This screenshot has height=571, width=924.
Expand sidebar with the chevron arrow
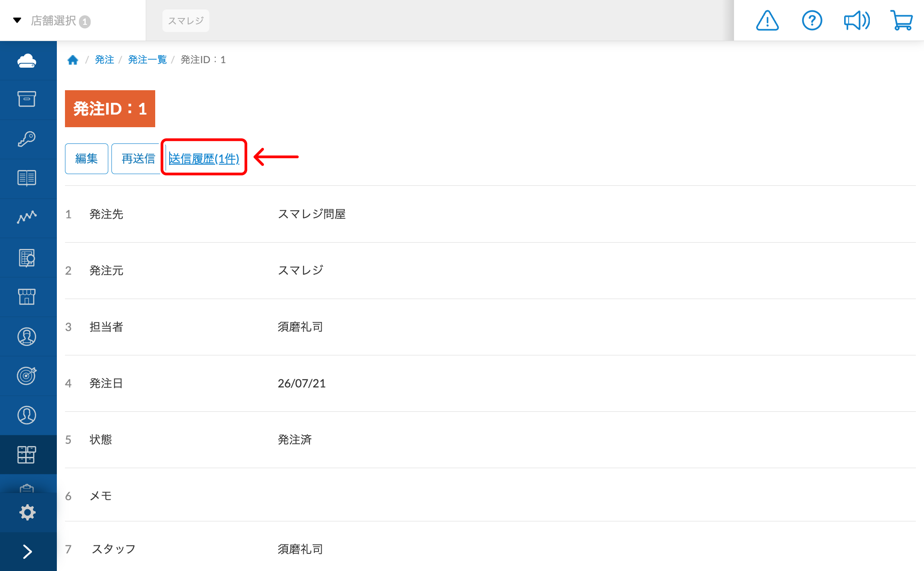pyautogui.click(x=27, y=552)
